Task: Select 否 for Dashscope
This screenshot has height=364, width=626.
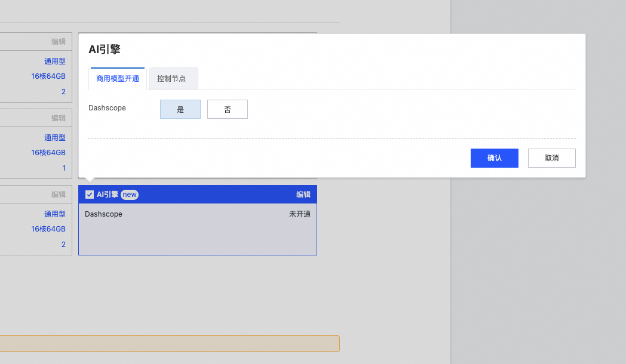Action: pos(227,109)
